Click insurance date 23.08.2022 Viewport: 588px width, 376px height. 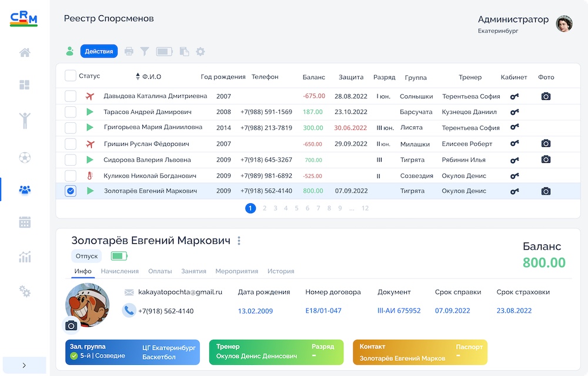click(514, 310)
